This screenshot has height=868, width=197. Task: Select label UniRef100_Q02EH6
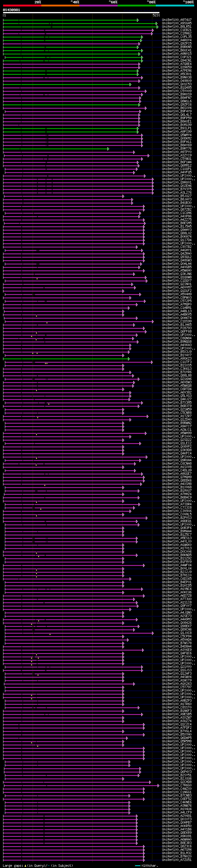(177, 186)
